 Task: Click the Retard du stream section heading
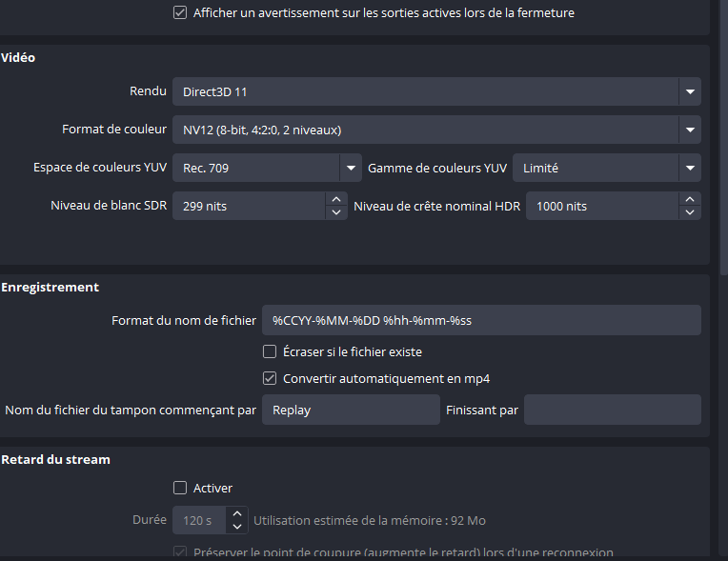pyautogui.click(x=55, y=459)
